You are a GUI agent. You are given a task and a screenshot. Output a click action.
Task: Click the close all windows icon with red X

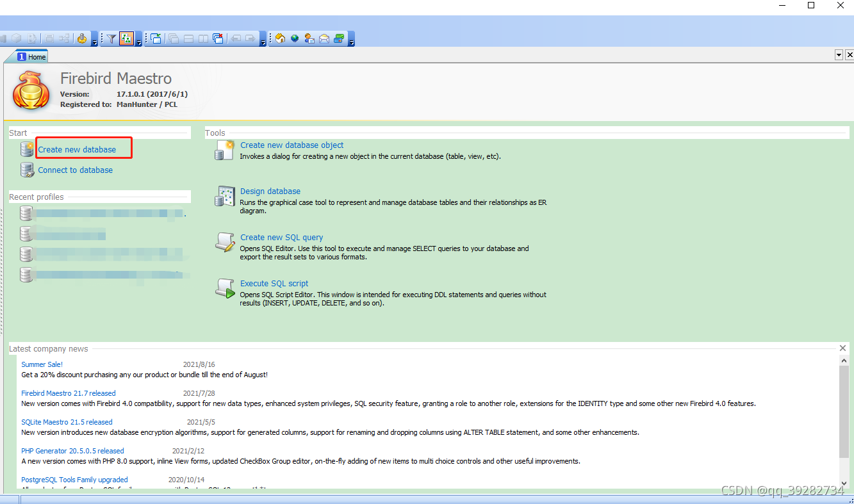pyautogui.click(x=218, y=39)
